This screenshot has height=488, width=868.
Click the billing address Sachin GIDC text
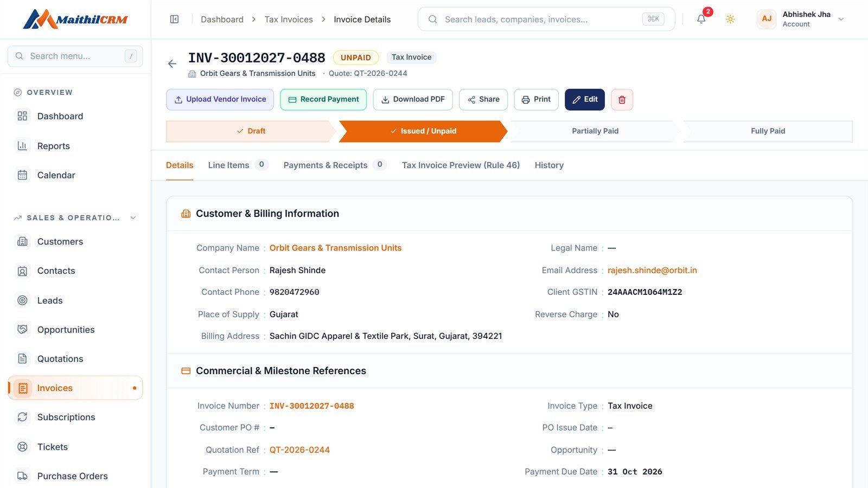click(x=386, y=336)
